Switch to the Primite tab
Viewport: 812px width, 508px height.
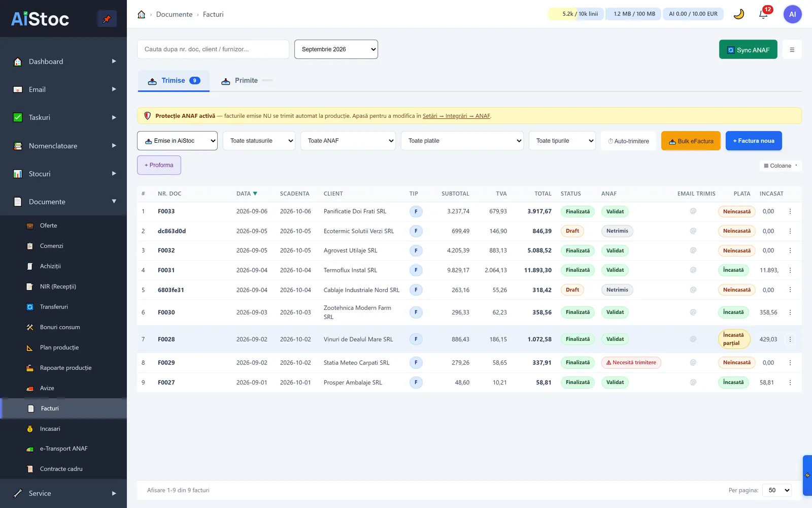(x=247, y=81)
